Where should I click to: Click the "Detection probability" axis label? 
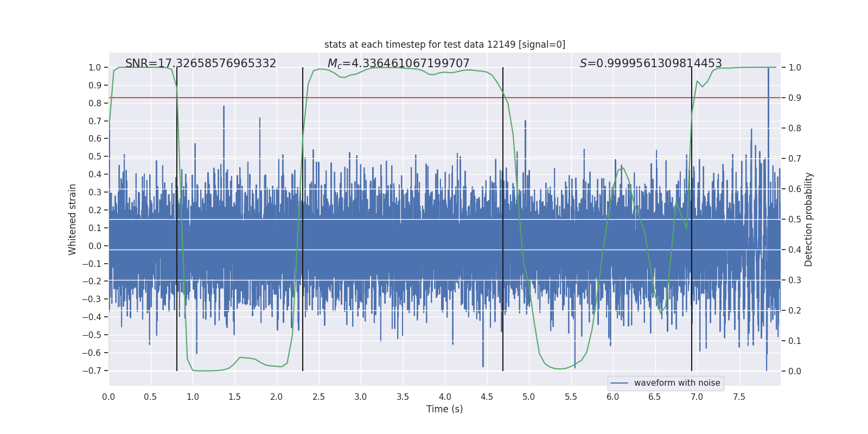(x=809, y=219)
